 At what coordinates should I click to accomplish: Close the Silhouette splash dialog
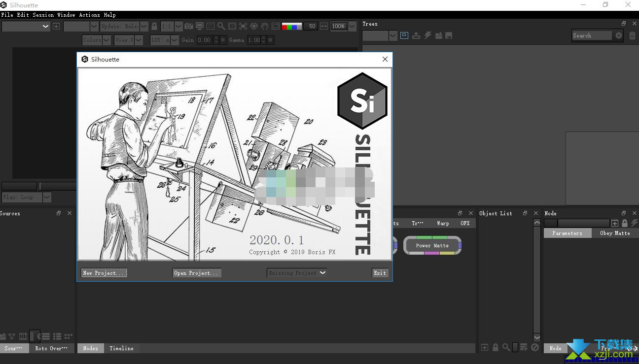(385, 59)
